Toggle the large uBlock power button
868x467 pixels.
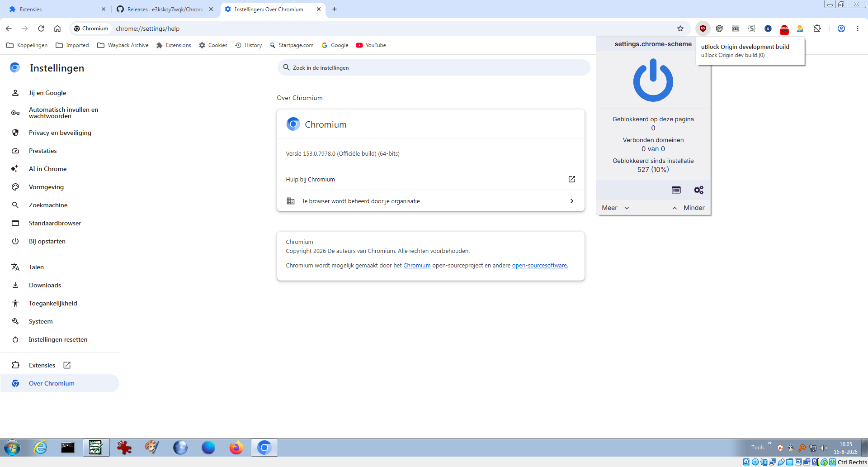coord(653,80)
